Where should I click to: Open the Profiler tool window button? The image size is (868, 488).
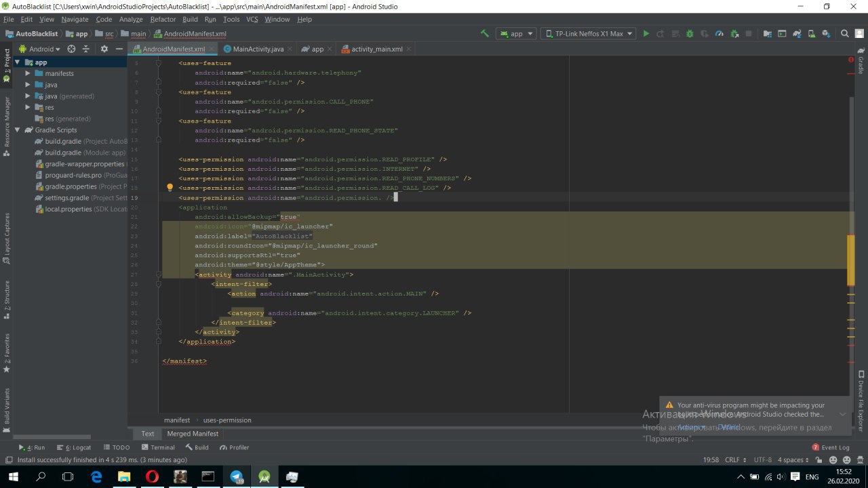click(x=234, y=447)
